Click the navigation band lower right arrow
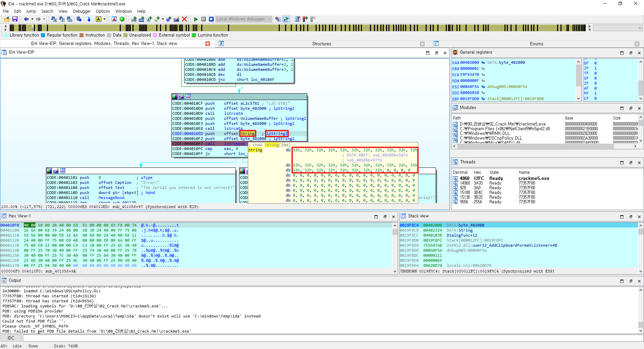 [x=589, y=30]
